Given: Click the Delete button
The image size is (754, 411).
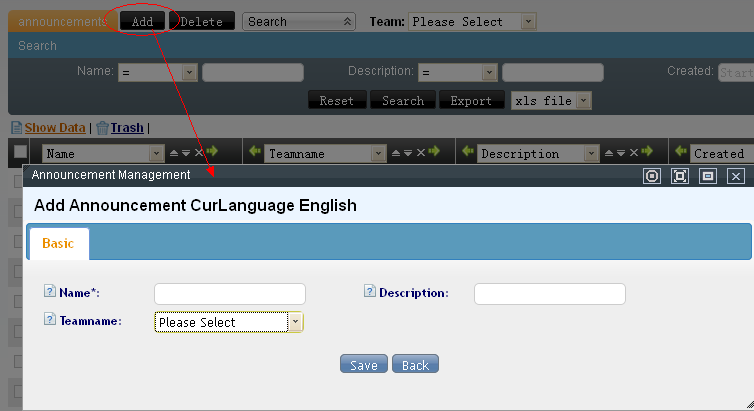Looking at the screenshot, I should (201, 21).
